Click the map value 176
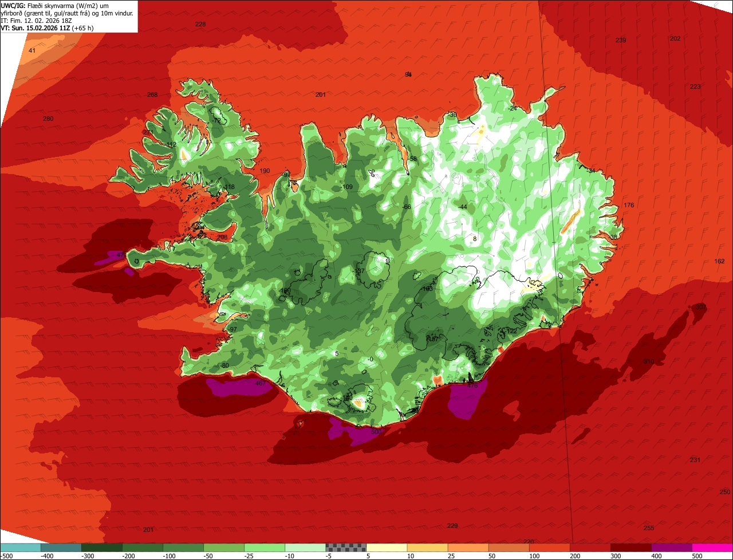The width and height of the screenshot is (733, 560). [629, 205]
